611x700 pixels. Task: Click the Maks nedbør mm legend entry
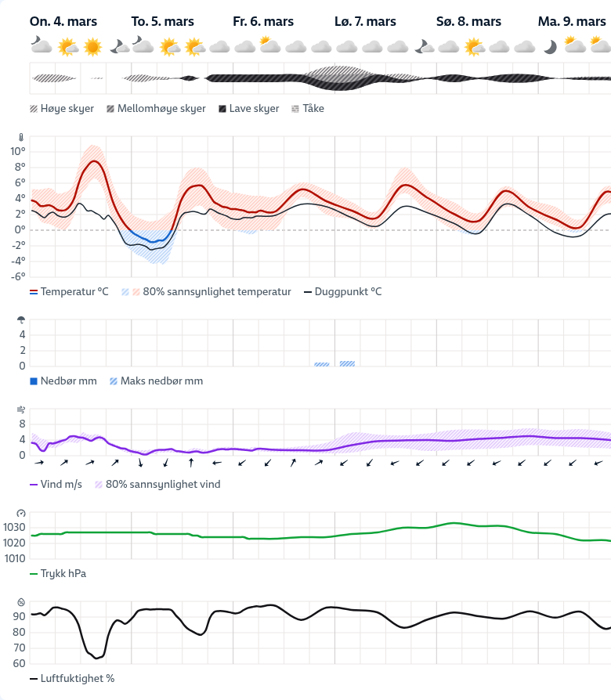point(161,381)
